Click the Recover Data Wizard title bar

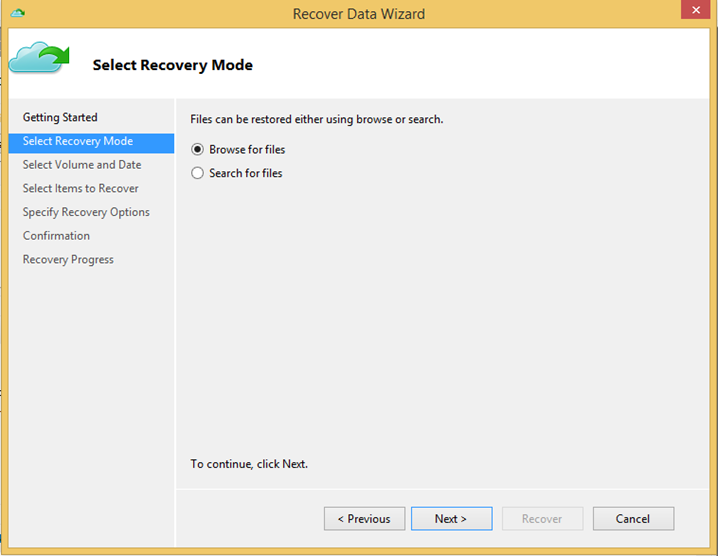[359, 14]
